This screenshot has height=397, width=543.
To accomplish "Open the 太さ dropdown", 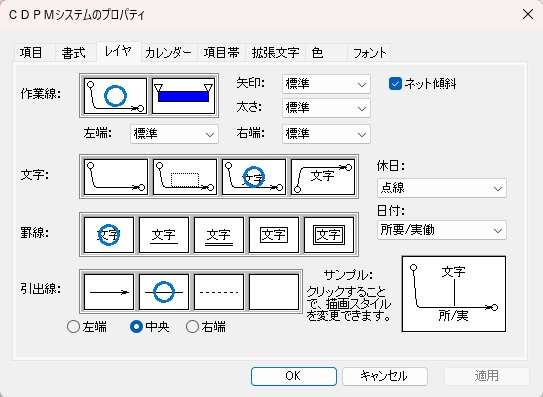I will pos(326,108).
